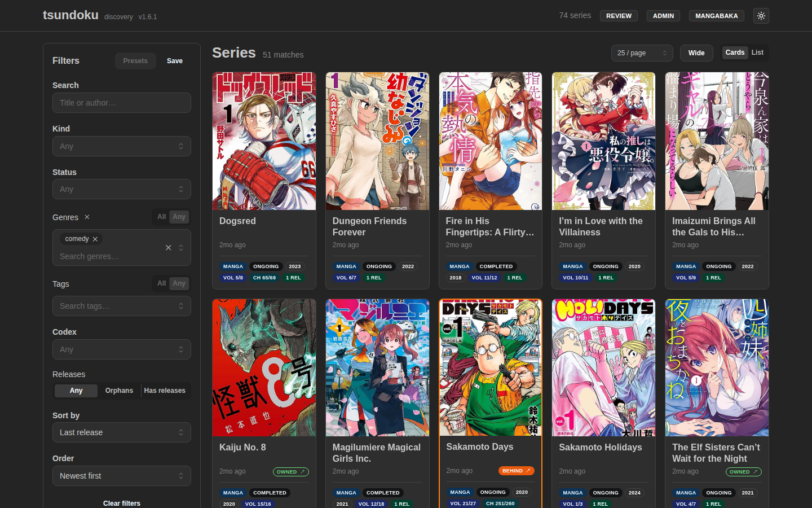
Task: Click the CH 65/69 badge on Dogsred
Action: click(264, 278)
